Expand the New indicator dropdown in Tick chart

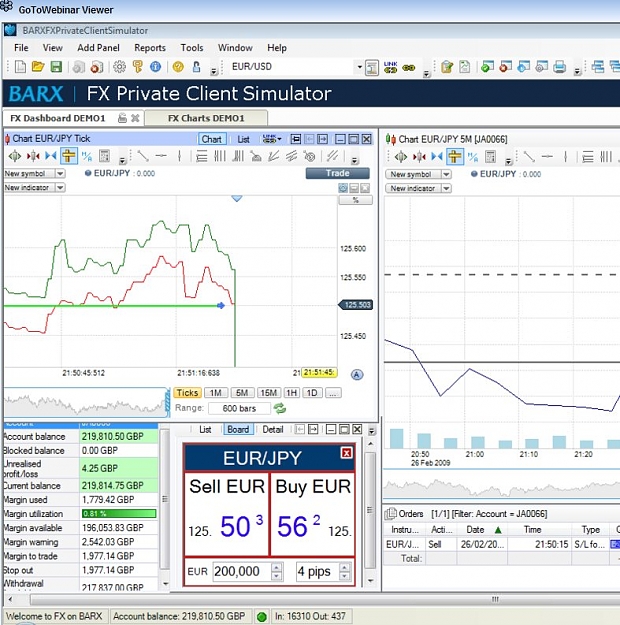(x=60, y=187)
